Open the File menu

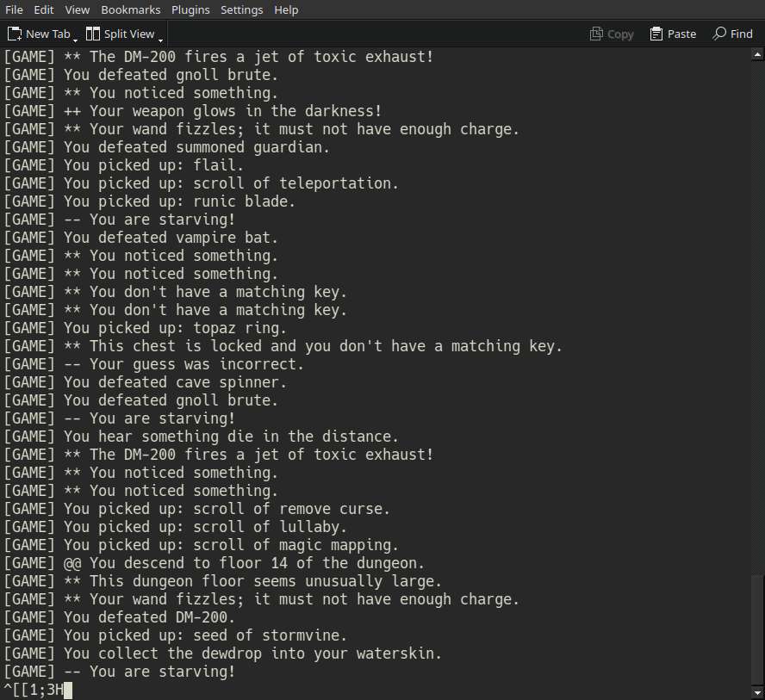click(14, 9)
